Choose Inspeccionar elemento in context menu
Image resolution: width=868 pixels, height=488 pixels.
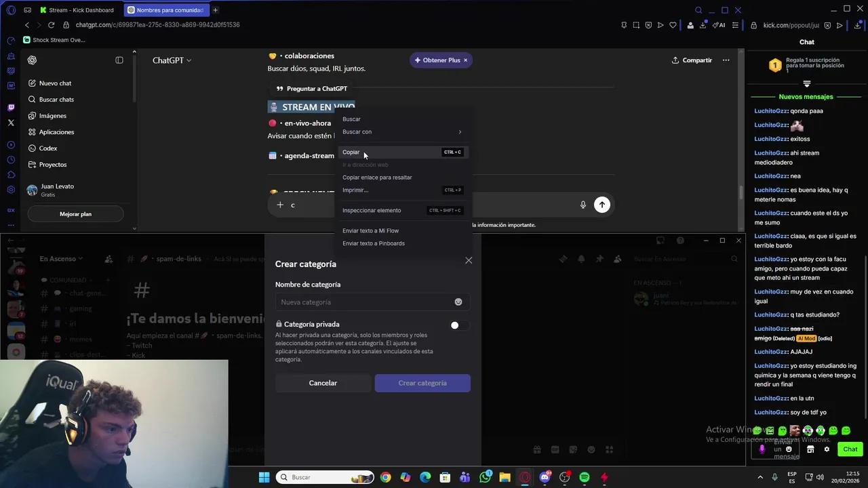pos(403,211)
